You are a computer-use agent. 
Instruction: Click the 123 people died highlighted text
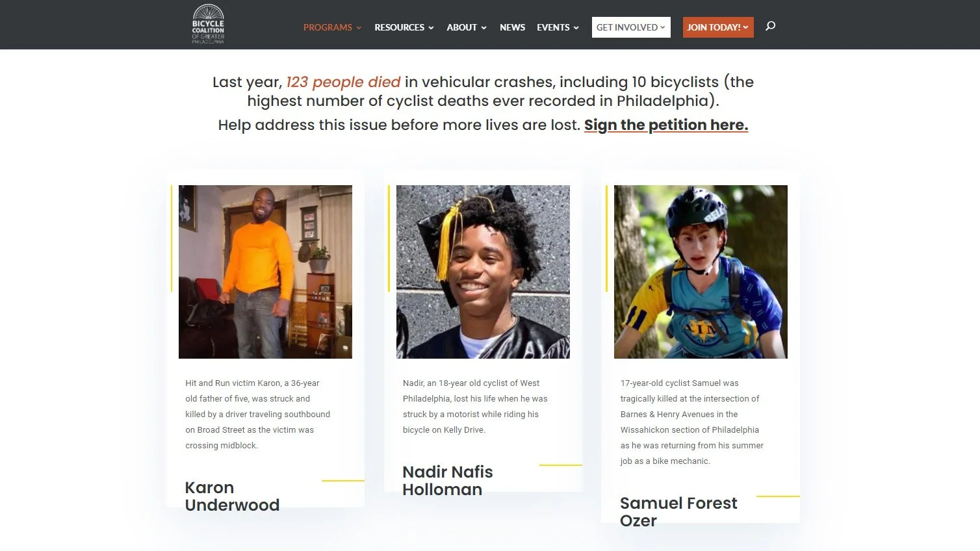[343, 82]
